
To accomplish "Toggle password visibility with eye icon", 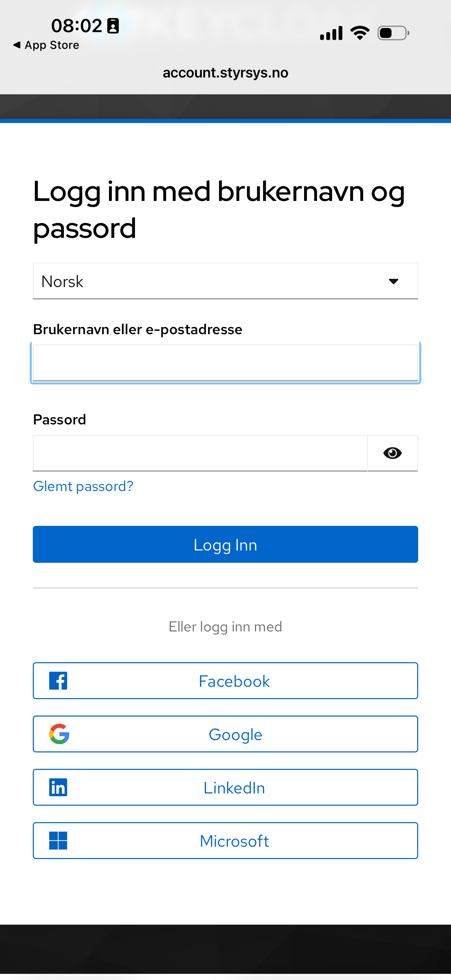I will click(393, 453).
